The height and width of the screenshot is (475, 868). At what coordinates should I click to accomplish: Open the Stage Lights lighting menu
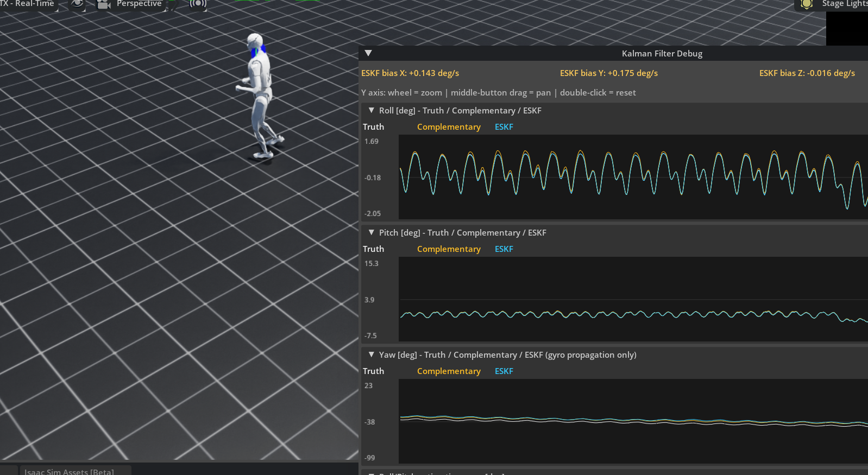point(844,4)
